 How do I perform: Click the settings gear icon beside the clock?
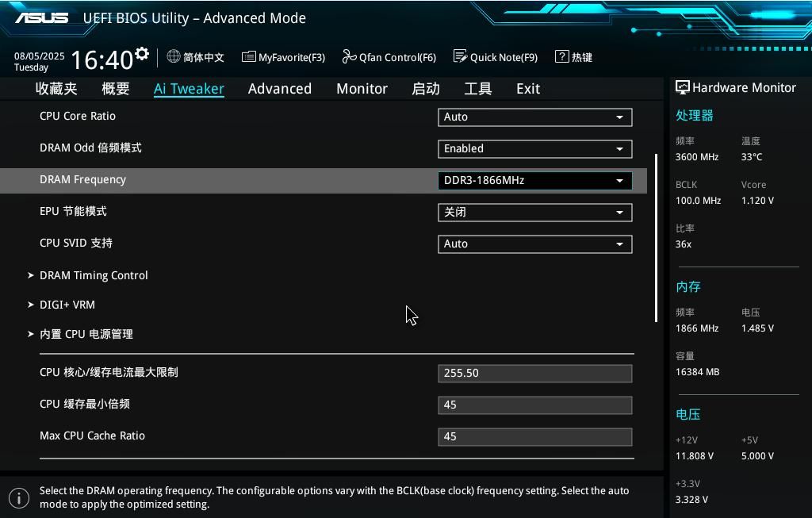pyautogui.click(x=142, y=54)
